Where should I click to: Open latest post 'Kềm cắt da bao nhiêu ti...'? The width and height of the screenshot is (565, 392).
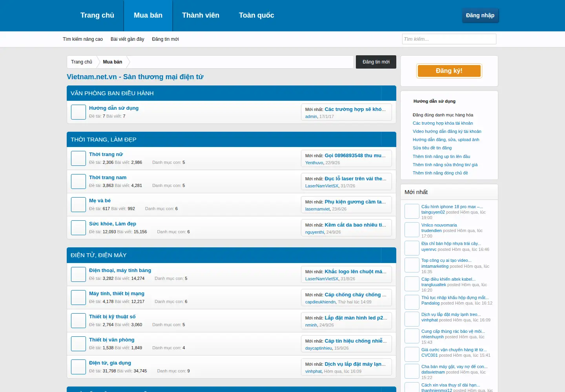pos(355,225)
